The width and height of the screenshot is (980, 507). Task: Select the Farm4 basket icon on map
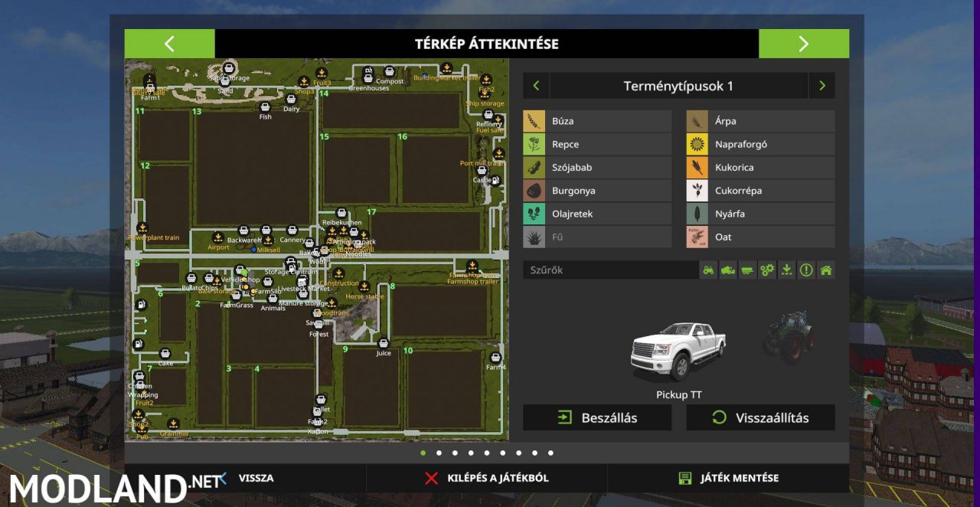(496, 358)
